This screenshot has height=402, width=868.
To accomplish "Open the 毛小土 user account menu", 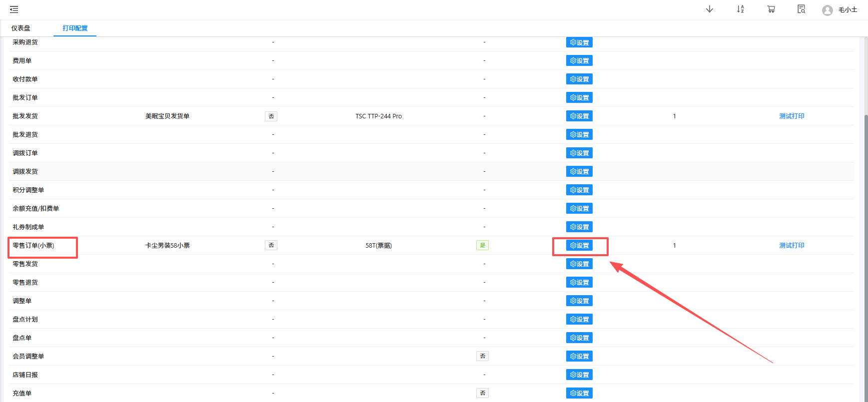I will [848, 10].
